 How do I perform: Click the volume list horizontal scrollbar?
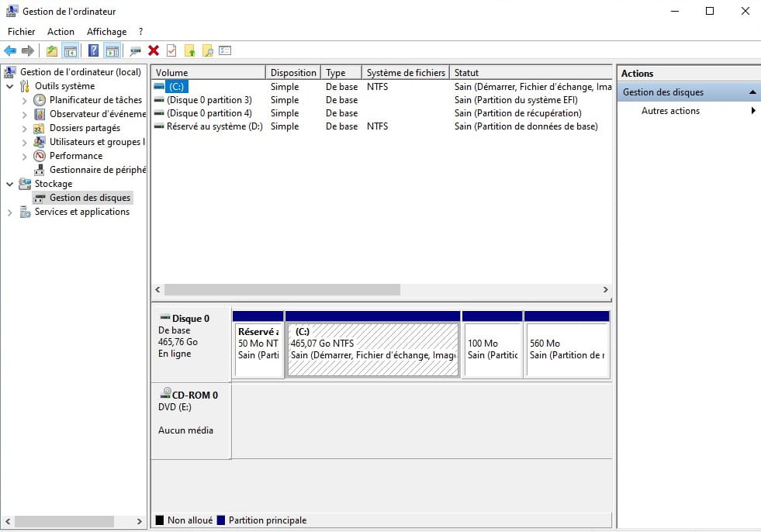coord(283,289)
